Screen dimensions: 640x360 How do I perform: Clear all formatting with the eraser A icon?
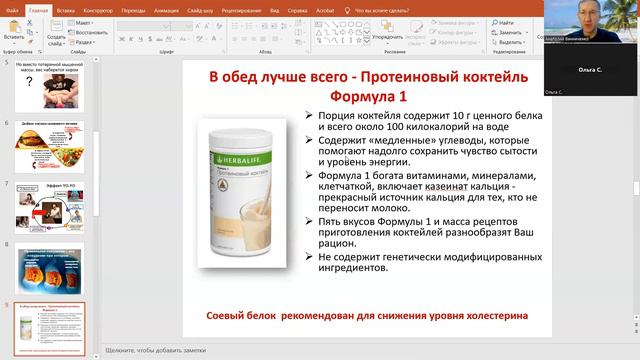click(x=219, y=26)
